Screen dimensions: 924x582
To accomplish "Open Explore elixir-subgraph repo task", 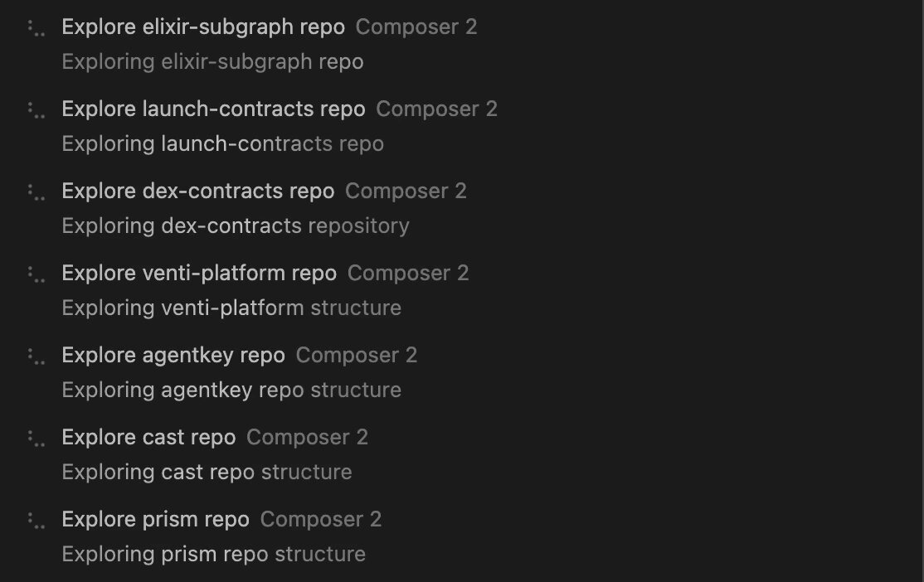I will click(x=203, y=27).
